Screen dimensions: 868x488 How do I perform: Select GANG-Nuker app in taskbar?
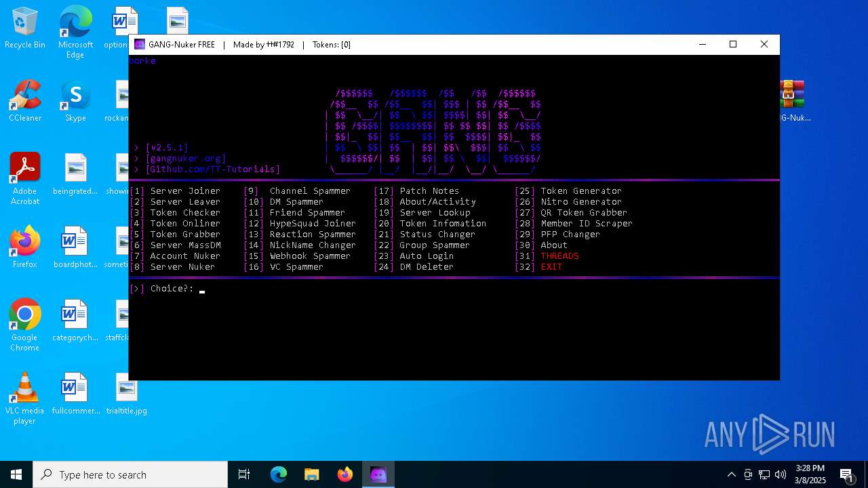pos(378,474)
